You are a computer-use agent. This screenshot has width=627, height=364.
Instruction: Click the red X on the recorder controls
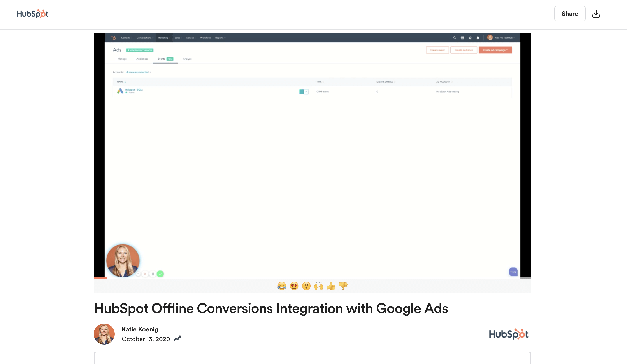145,274
